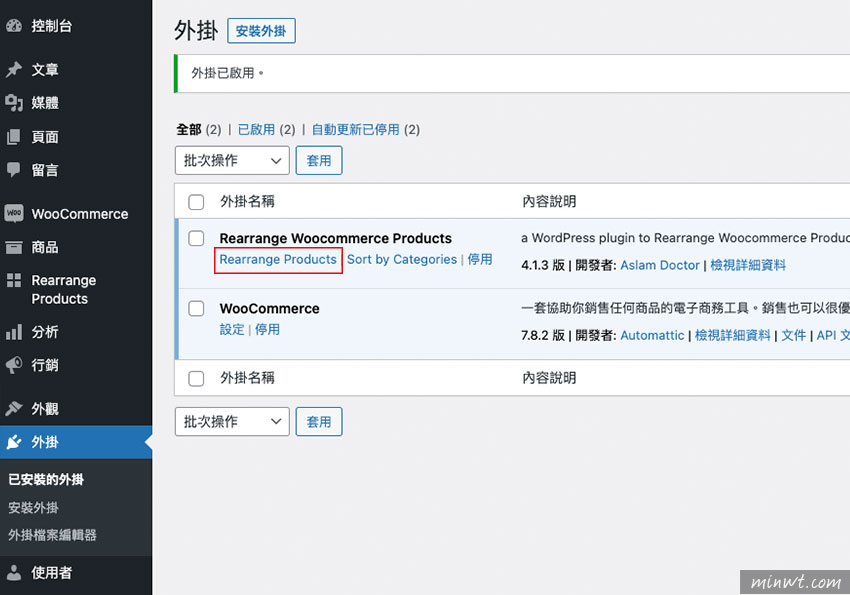Screen dimensions: 850x595
Task: Tick select-all checkbox in table footer
Action: [x=196, y=378]
